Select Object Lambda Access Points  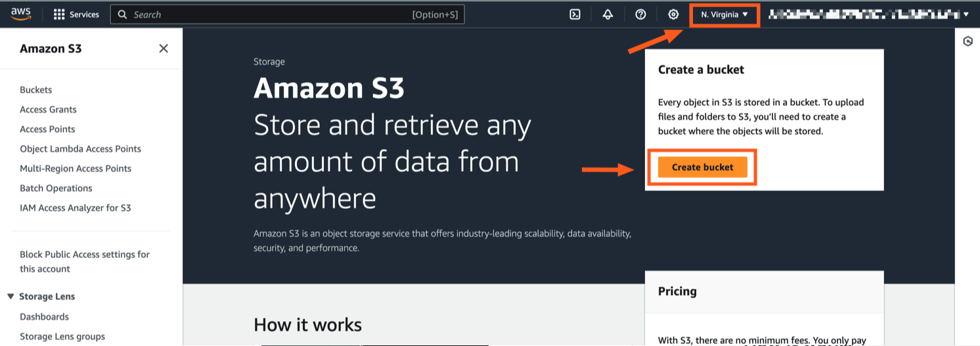(x=80, y=149)
